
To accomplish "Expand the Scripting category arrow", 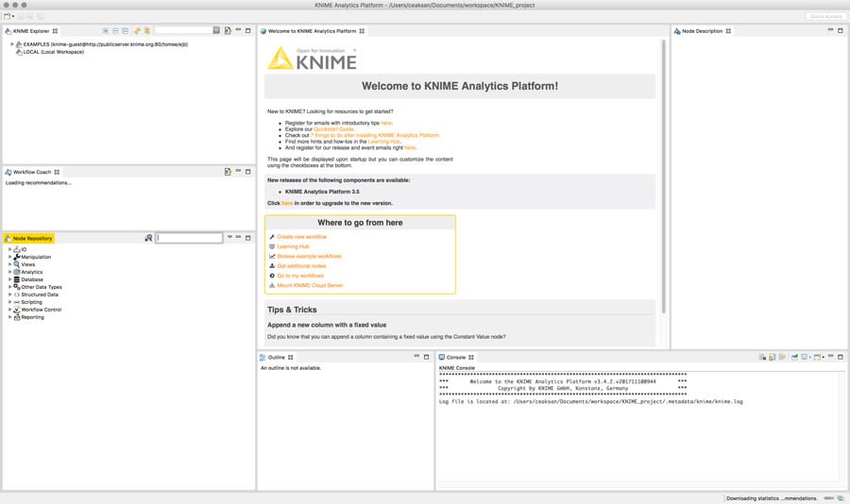I will pos(9,302).
